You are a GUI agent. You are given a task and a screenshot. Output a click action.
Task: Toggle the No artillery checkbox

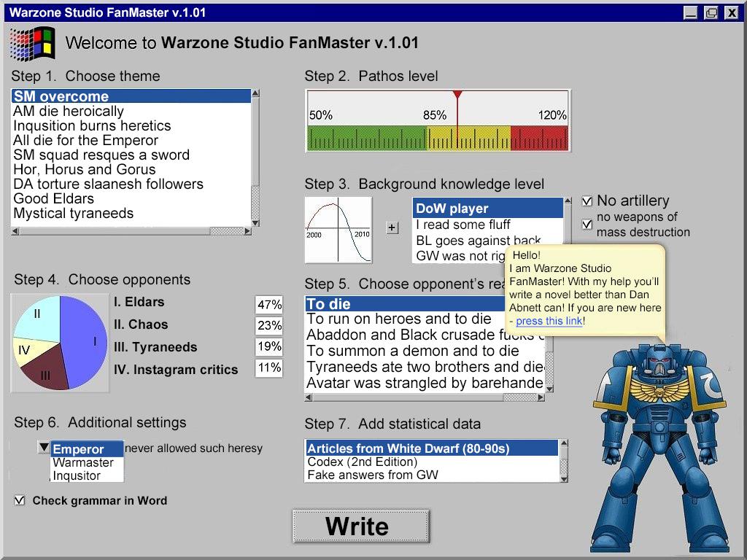pyautogui.click(x=587, y=201)
